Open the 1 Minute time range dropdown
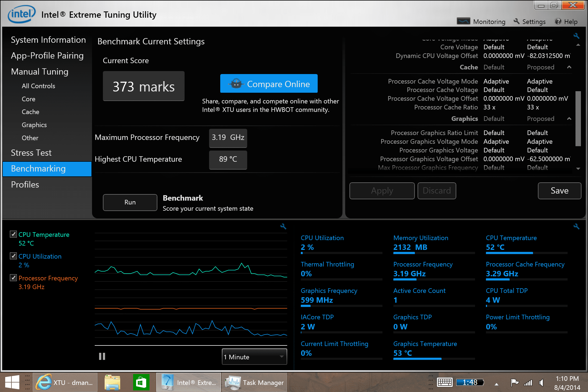Viewport: 588px width, 392px height. click(x=255, y=357)
